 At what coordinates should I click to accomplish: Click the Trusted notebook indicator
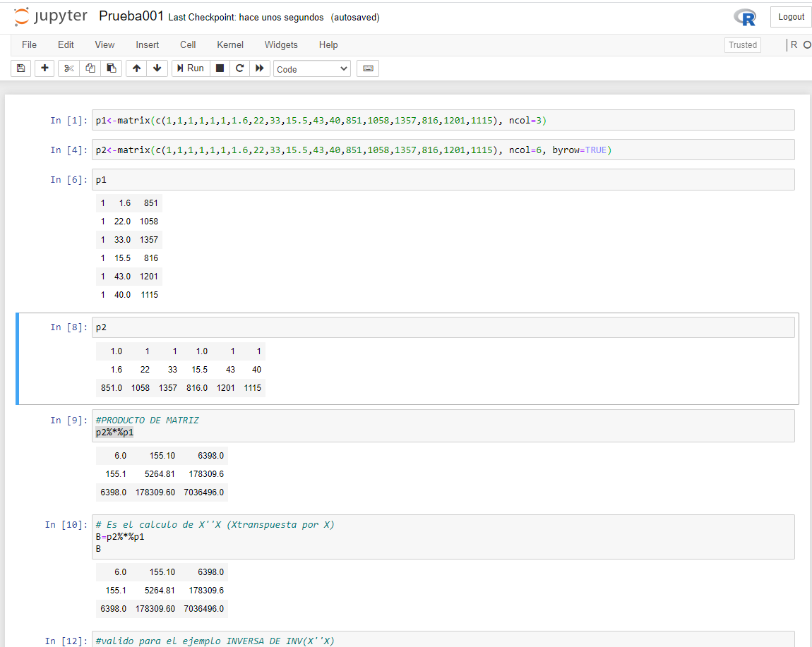pyautogui.click(x=742, y=44)
